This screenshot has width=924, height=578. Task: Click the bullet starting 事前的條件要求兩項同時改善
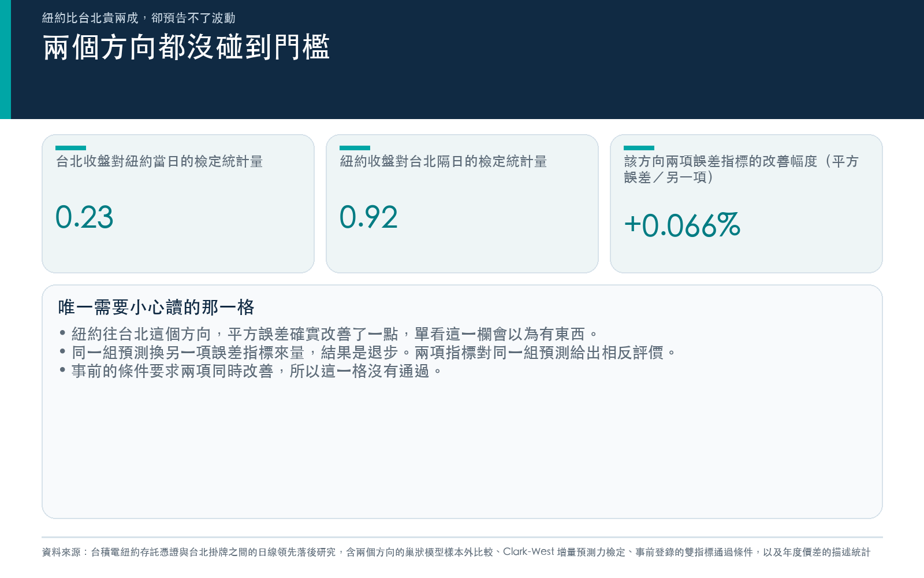click(251, 371)
